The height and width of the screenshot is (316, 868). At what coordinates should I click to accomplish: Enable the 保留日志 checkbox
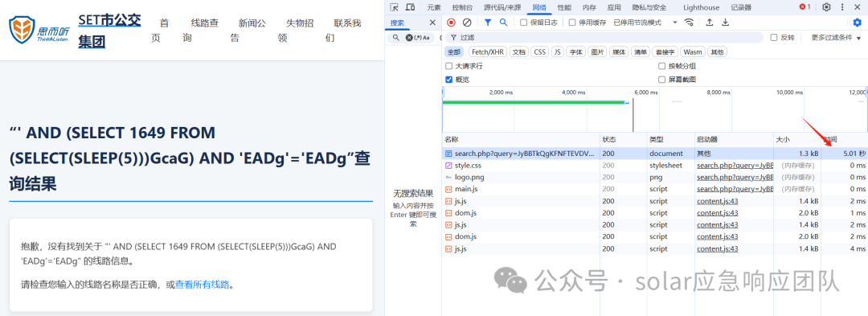pos(524,23)
